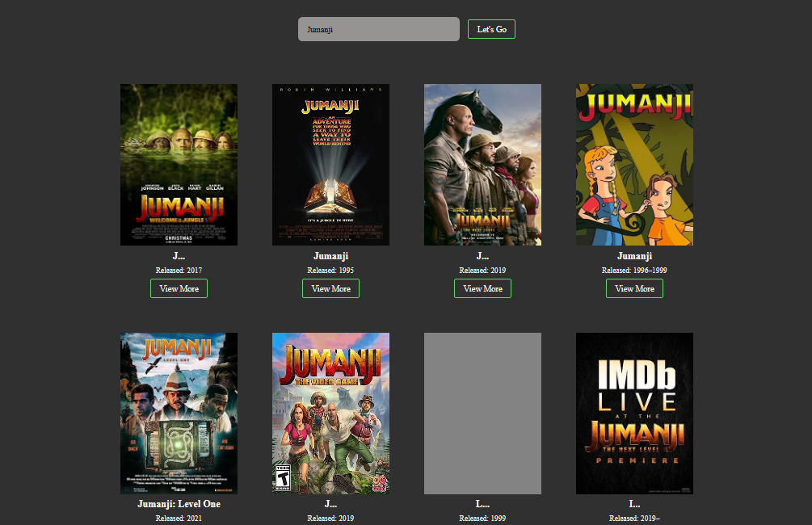
Task: Open the original Jumanji (1995) movie poster
Action: 330,164
